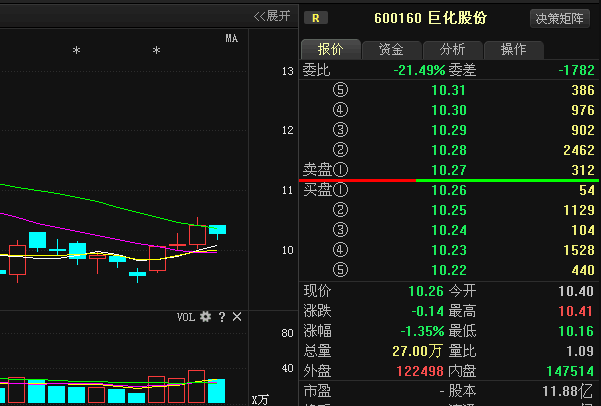Click stock title 600160 巨化股份
The width and height of the screenshot is (601, 406).
coord(430,18)
